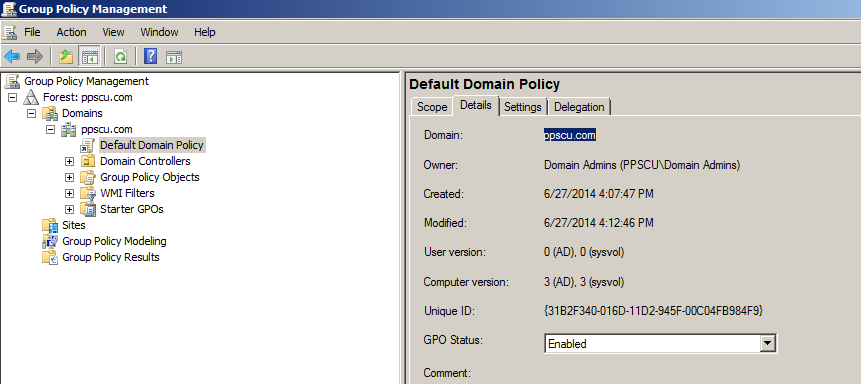Click the Domains folder icon

point(51,113)
